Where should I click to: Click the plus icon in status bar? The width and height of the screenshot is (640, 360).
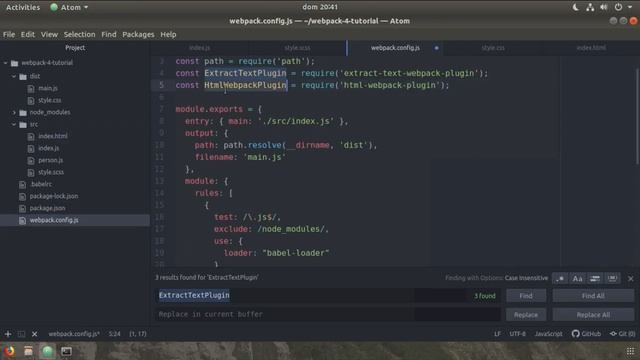coord(8,334)
